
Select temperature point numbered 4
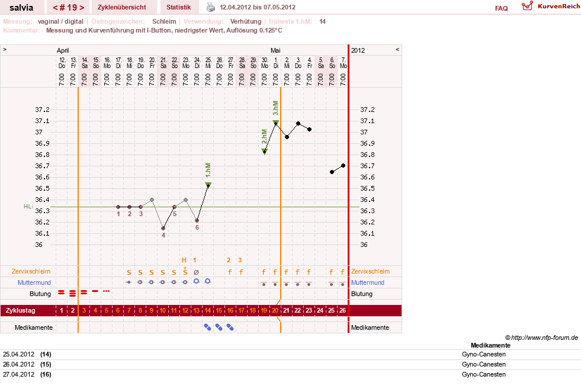[x=163, y=228]
